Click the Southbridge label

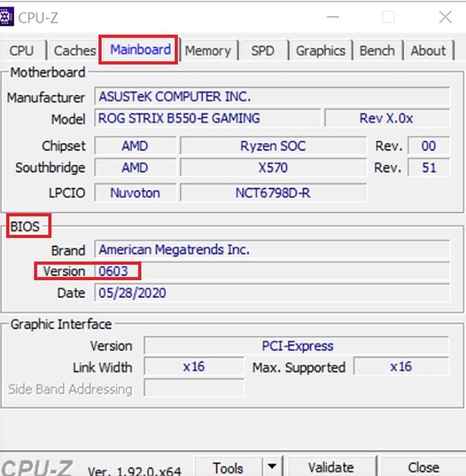(x=50, y=167)
